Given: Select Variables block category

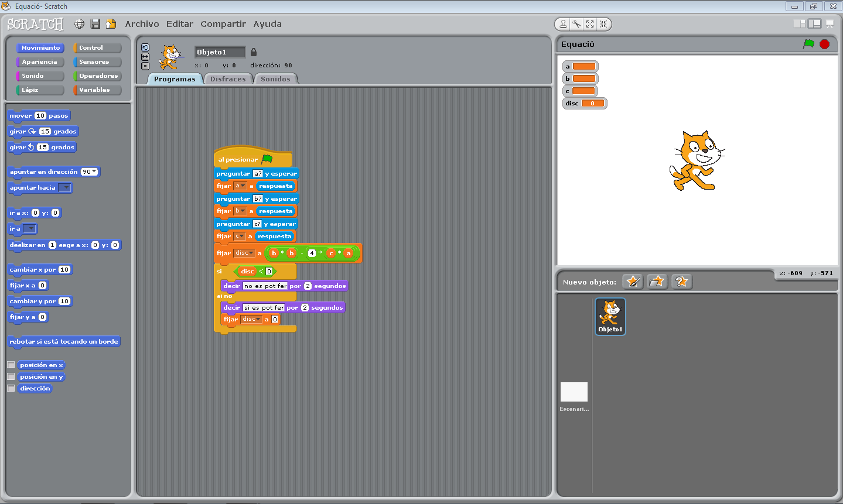Looking at the screenshot, I should (97, 90).
